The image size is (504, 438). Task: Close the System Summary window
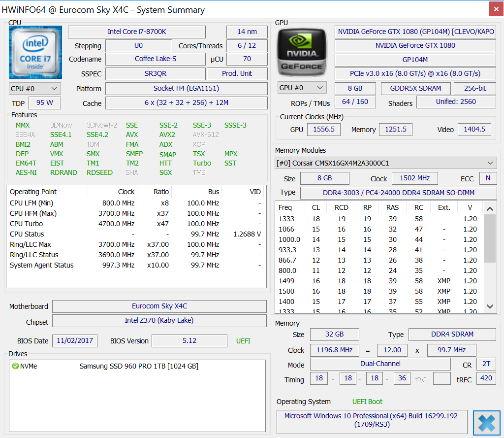496,9
